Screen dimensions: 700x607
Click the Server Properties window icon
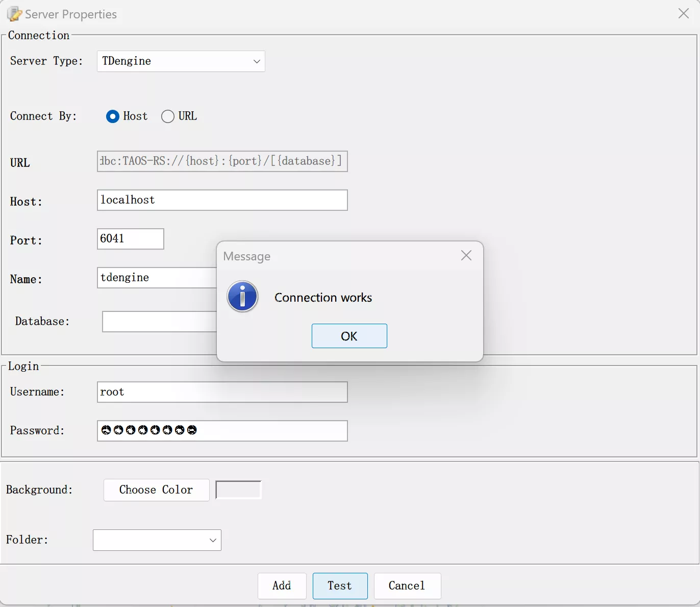[x=14, y=14]
